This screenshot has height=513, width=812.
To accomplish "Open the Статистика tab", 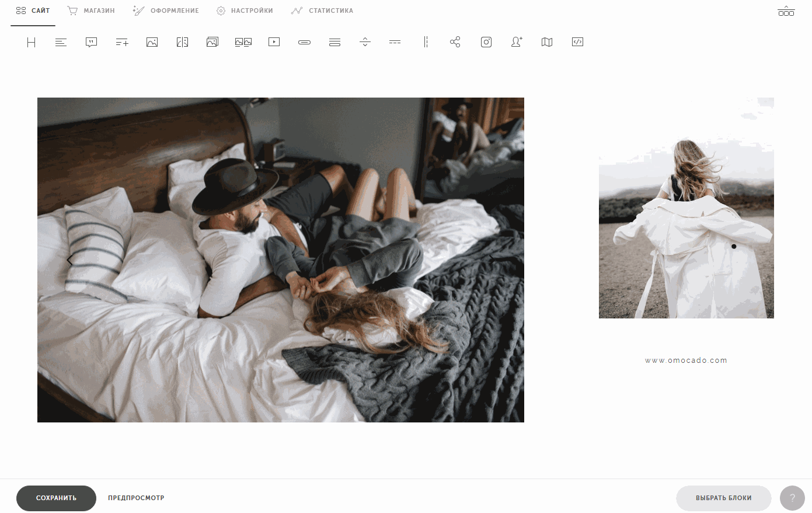I will 322,11.
